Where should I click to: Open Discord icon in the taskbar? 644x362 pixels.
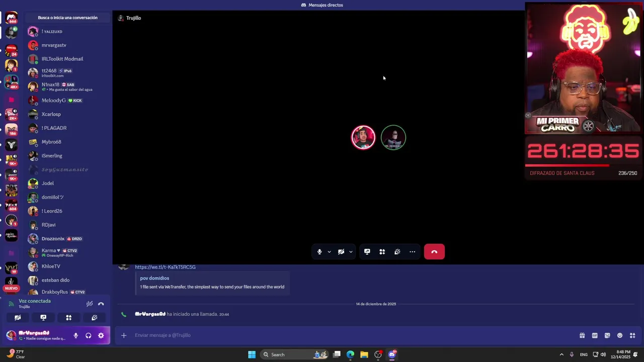pos(392,354)
